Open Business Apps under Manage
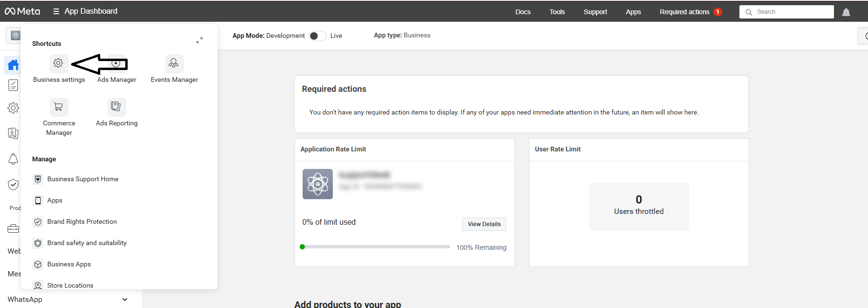 point(69,264)
